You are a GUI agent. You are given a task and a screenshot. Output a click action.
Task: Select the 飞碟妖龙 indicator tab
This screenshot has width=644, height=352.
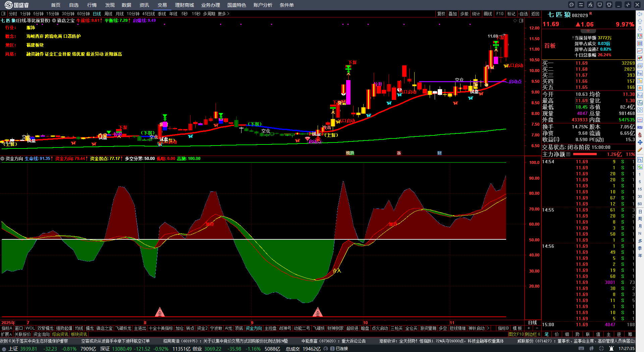(123, 328)
